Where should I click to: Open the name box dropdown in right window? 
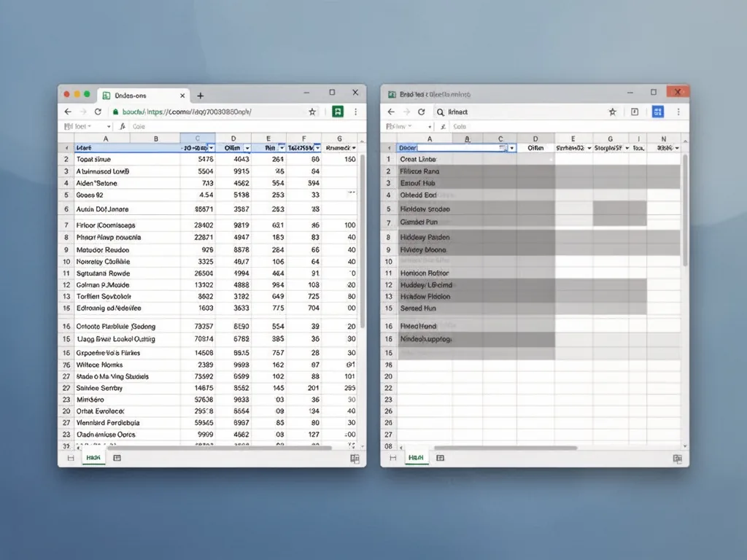click(x=430, y=127)
